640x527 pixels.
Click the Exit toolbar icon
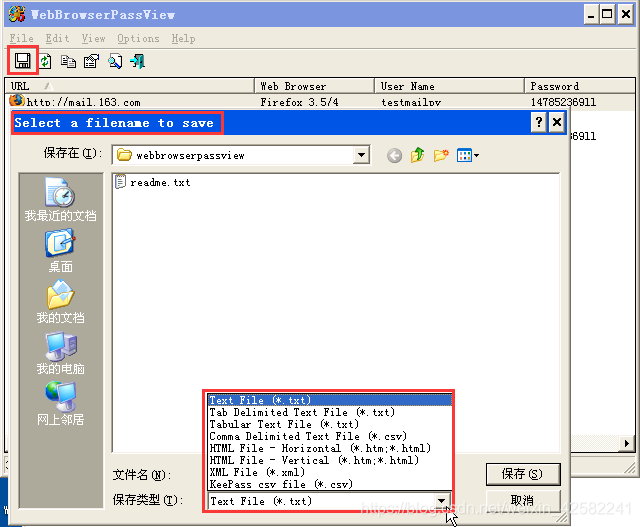click(x=138, y=62)
